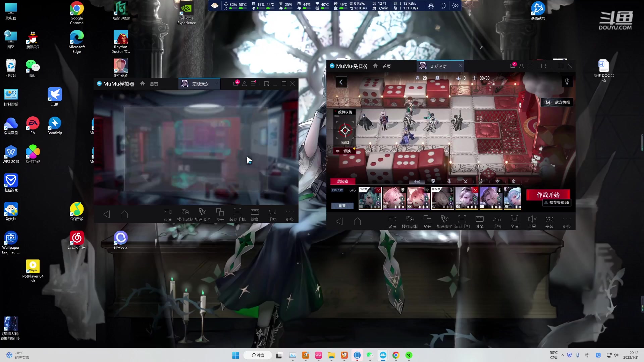Click rocket boost icon in hardware monitor bar
The width and height of the screenshot is (644, 362).
[x=431, y=6]
